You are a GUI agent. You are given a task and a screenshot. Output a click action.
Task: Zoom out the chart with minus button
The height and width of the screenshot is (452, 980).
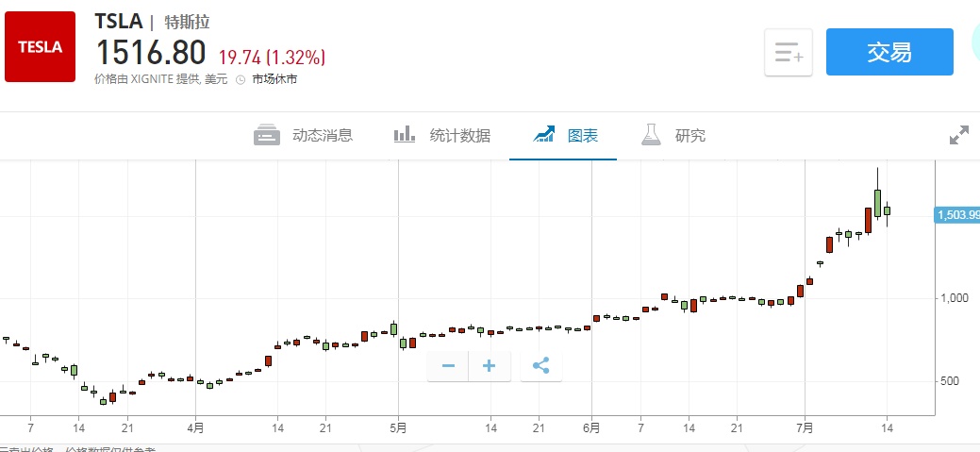pyautogui.click(x=448, y=366)
